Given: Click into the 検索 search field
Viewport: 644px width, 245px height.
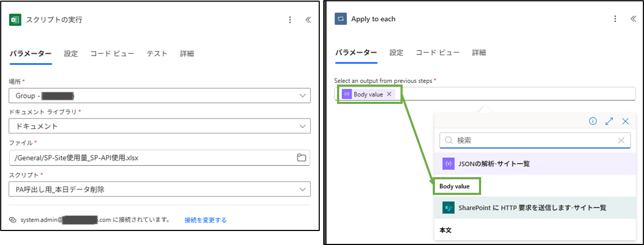Looking at the screenshot, I should pos(535,141).
